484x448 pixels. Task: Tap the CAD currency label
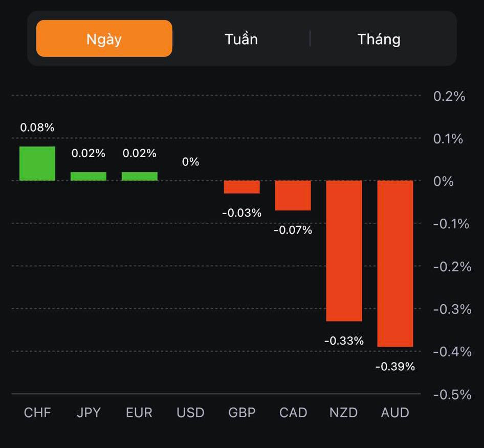(x=293, y=413)
